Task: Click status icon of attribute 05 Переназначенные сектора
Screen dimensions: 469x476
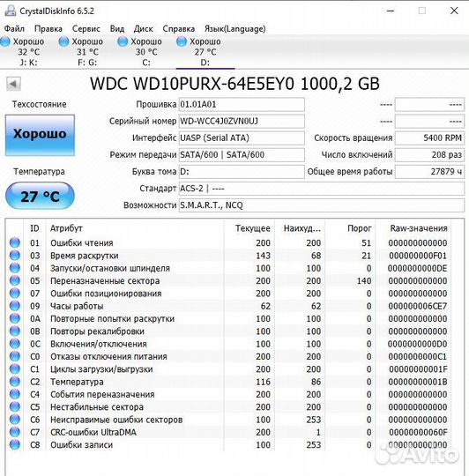Action: pyautogui.click(x=15, y=280)
